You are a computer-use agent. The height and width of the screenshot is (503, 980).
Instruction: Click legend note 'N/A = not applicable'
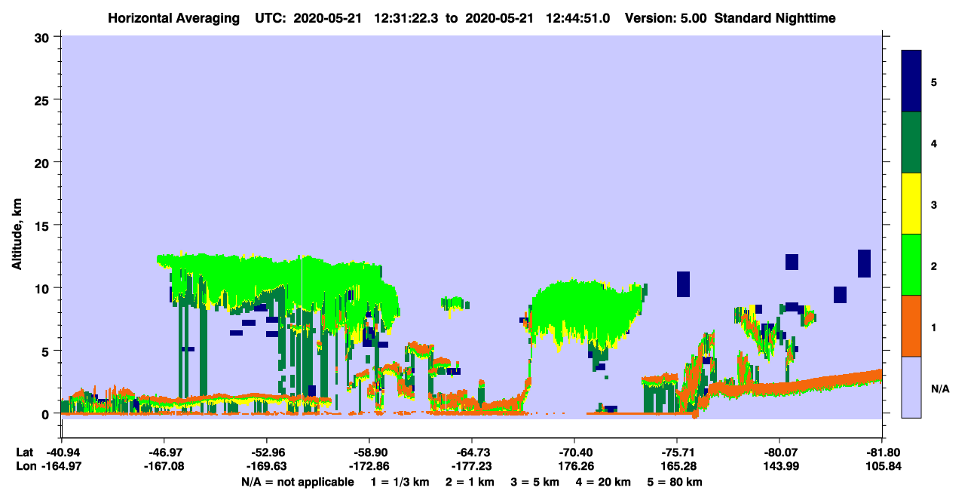click(297, 481)
